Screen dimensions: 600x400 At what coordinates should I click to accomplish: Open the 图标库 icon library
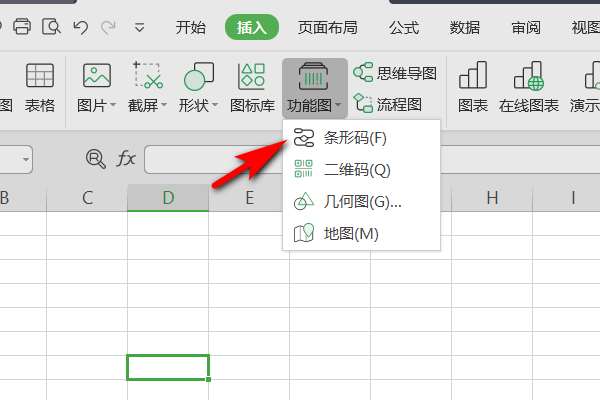coord(253,88)
